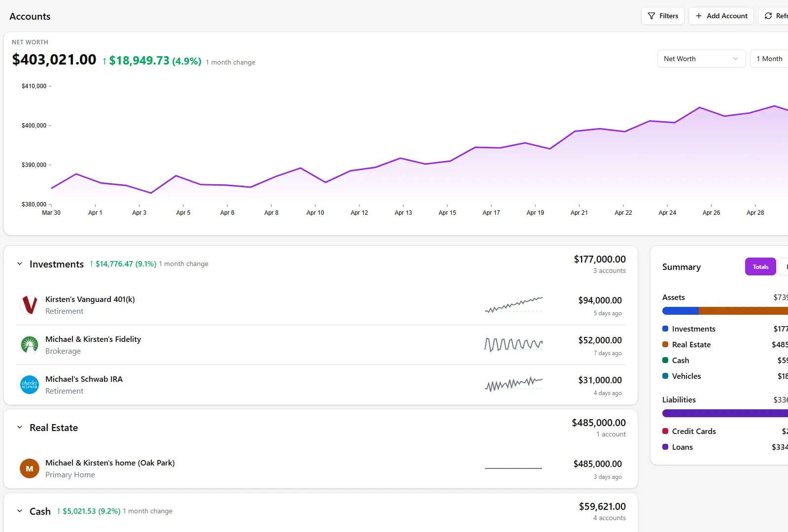Collapse the Real Estate section chevron
The width and height of the screenshot is (788, 532).
20,428
